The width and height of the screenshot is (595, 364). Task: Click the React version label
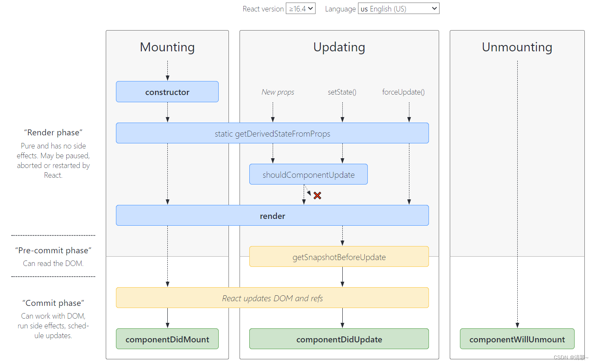263,9
